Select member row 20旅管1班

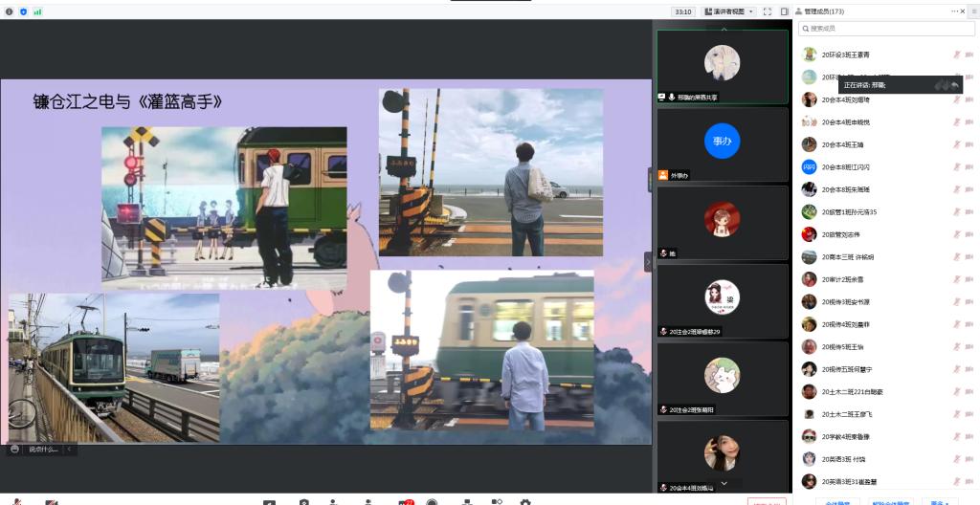(x=886, y=212)
